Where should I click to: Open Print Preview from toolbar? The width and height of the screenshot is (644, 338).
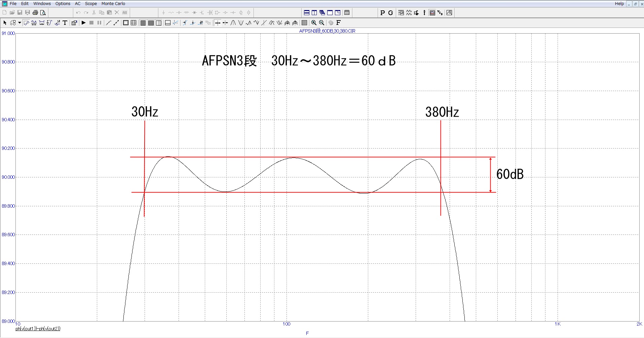(43, 13)
